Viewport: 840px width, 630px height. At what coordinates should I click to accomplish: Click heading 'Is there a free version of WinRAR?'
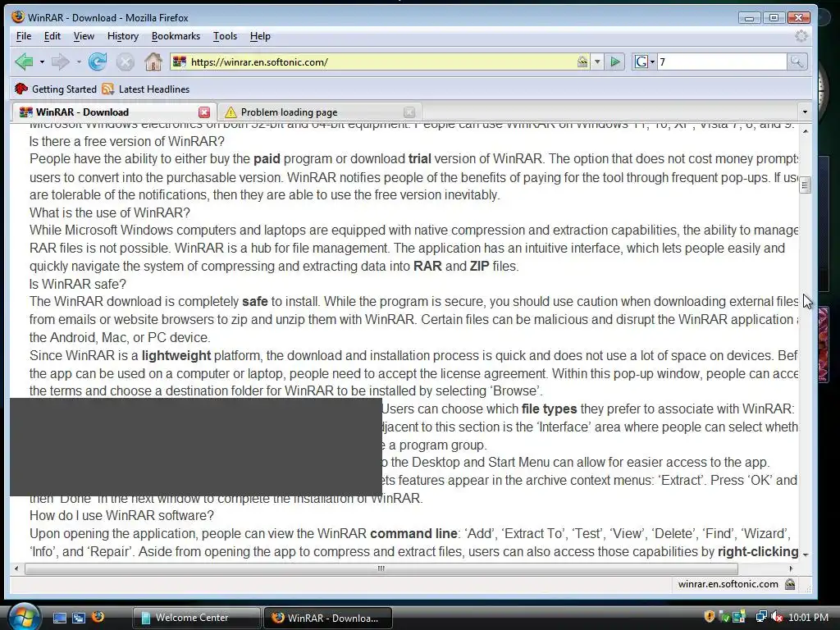pyautogui.click(x=127, y=141)
